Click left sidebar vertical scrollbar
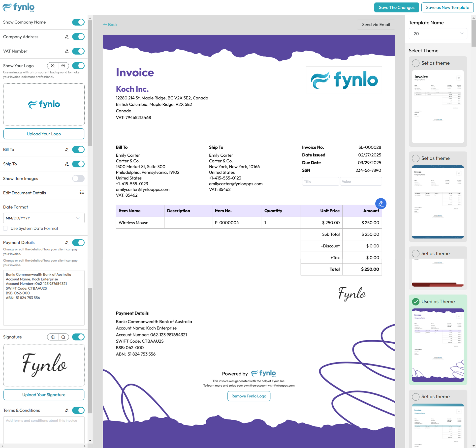The height and width of the screenshot is (448, 476). point(90,83)
